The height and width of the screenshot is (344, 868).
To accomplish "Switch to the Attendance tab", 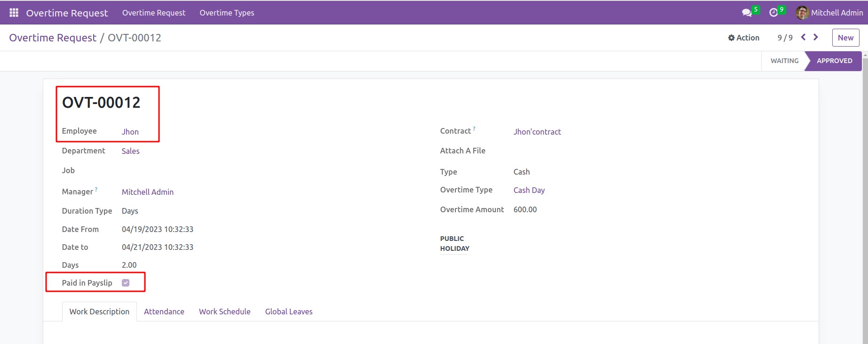I will tap(164, 312).
